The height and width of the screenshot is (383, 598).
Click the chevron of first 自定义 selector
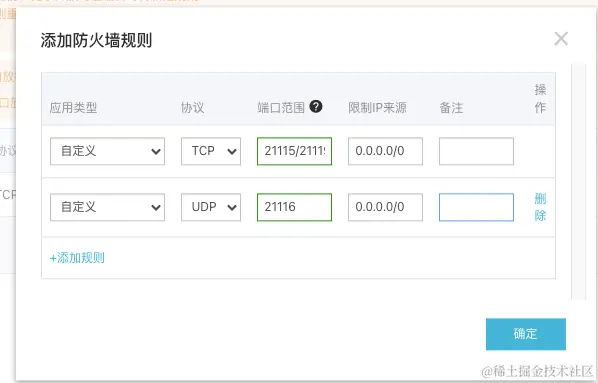tap(156, 151)
